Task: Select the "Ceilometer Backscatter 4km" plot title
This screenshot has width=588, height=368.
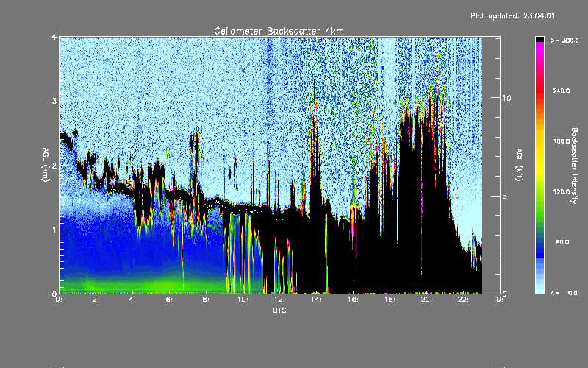Action: click(279, 31)
